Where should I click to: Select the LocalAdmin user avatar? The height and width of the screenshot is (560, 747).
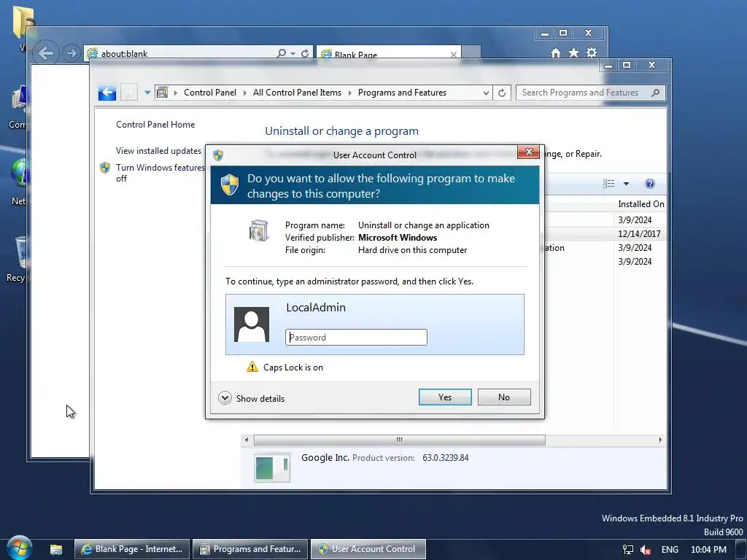pos(252,324)
